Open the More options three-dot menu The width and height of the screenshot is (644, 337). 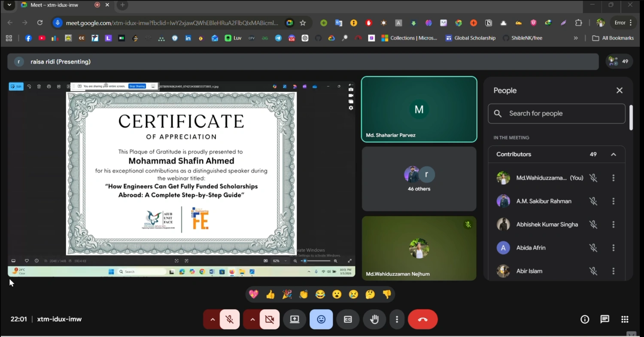coord(397,319)
